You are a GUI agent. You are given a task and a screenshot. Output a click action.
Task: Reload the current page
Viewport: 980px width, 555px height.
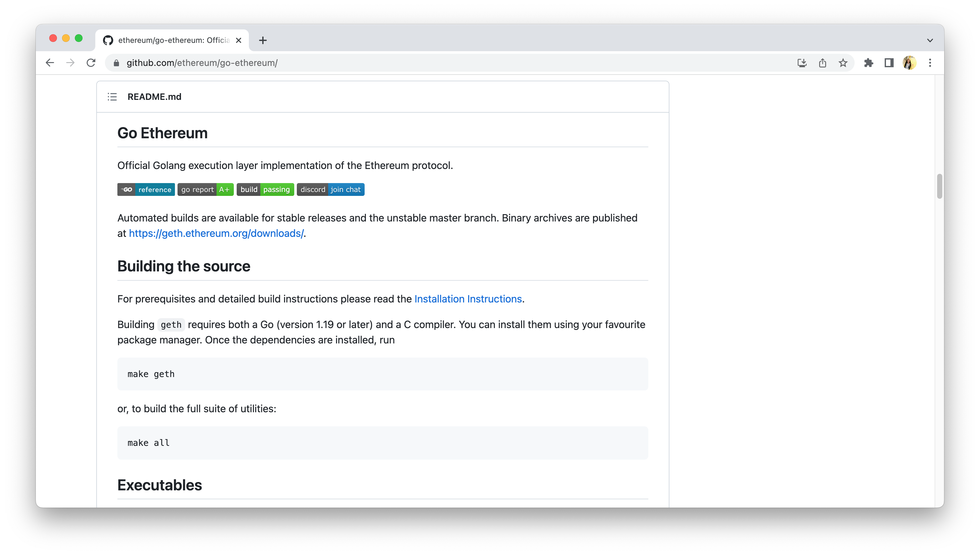click(x=91, y=63)
